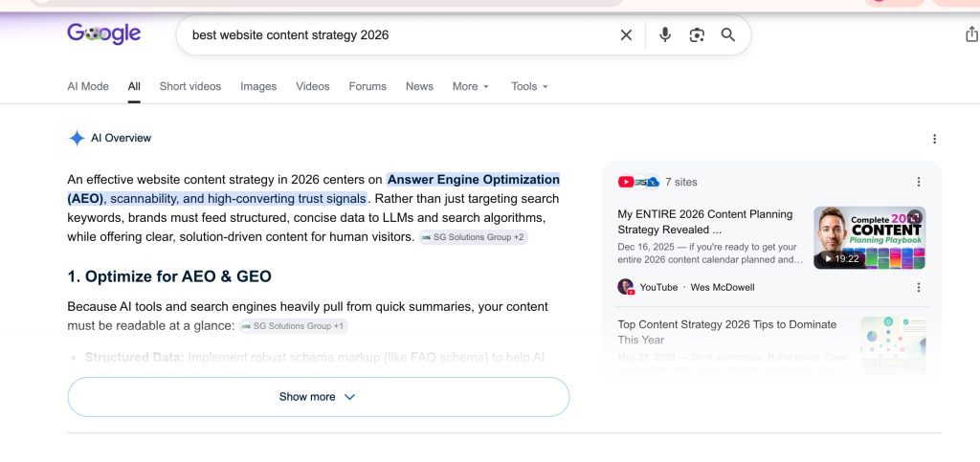This screenshot has height=462, width=980.
Task: Start voice search with the microphone icon
Action: pos(665,35)
